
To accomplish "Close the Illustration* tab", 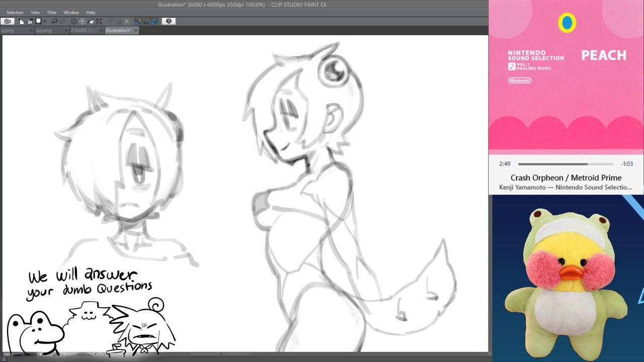I will point(136,30).
